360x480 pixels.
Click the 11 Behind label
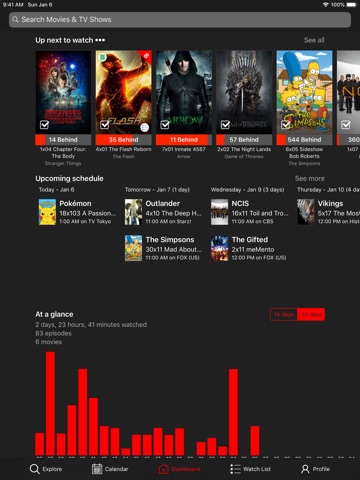pos(184,140)
